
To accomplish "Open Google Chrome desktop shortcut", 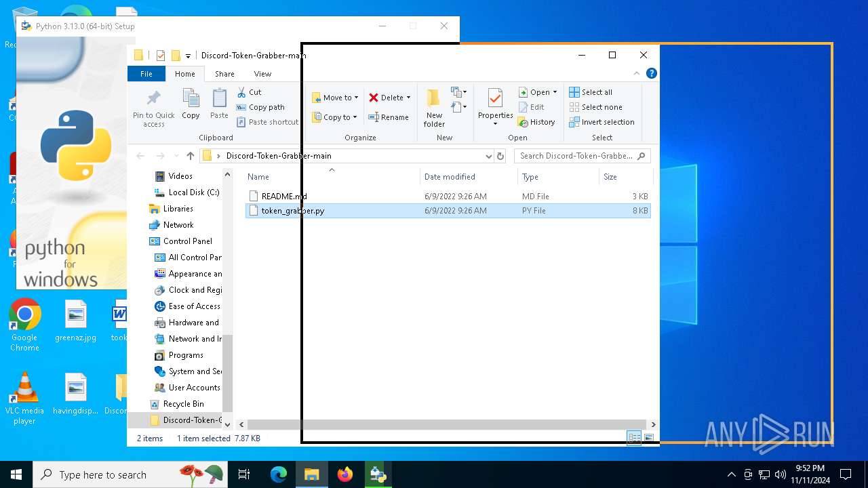I will (24, 325).
